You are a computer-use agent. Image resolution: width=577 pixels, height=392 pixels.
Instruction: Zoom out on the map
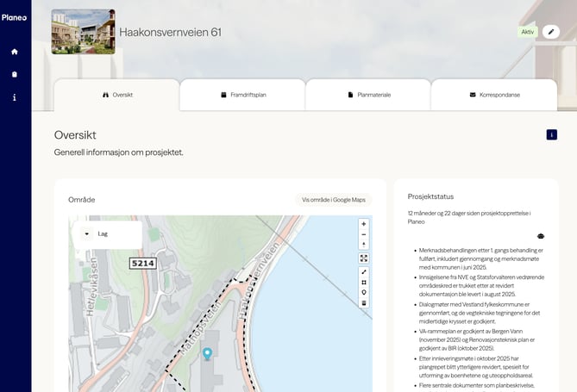363,234
